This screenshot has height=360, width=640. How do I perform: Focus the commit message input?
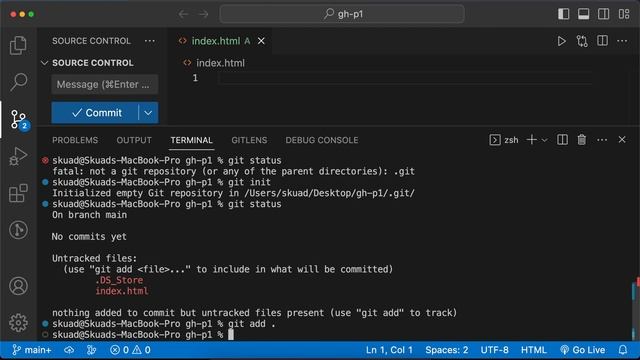105,84
